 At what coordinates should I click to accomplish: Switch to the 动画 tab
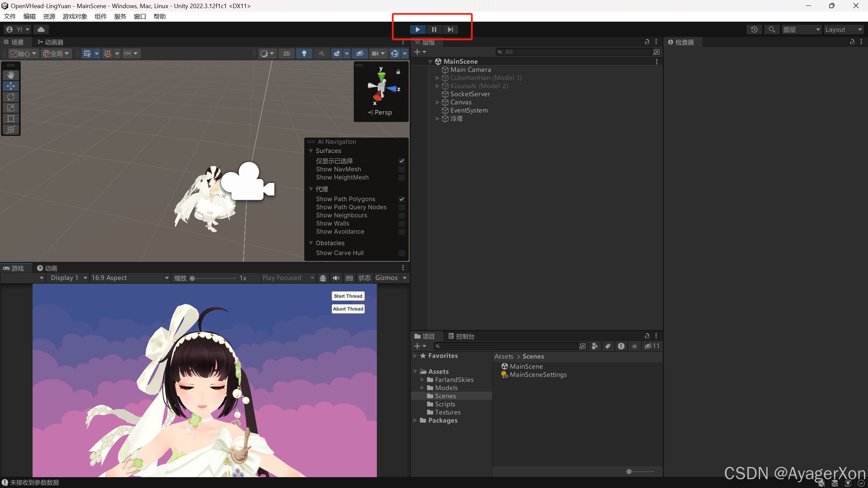47,268
